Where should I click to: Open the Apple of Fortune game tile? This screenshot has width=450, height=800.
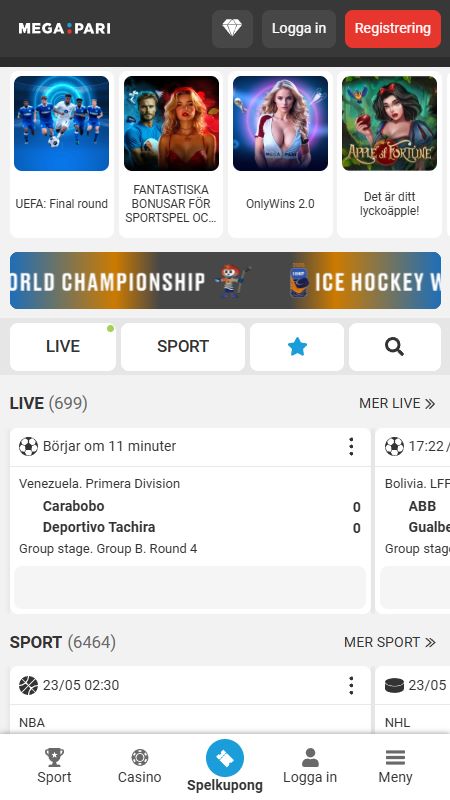pos(389,155)
